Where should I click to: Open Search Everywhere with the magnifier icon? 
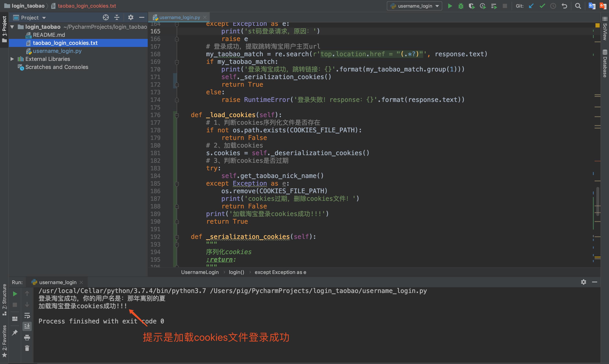coord(578,6)
